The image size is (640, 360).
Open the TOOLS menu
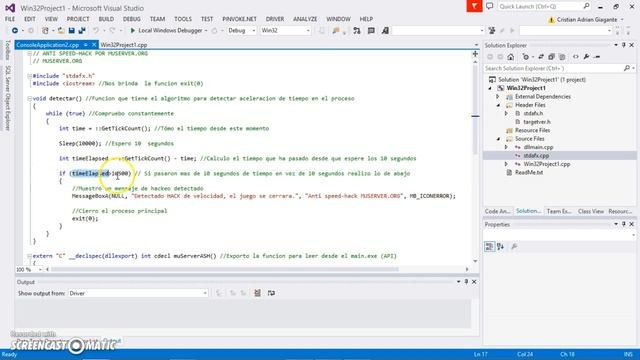coord(182,19)
